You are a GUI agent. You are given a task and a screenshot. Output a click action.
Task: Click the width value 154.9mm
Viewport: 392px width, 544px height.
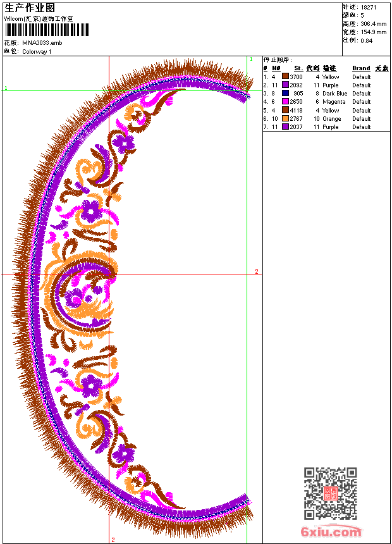(373, 32)
